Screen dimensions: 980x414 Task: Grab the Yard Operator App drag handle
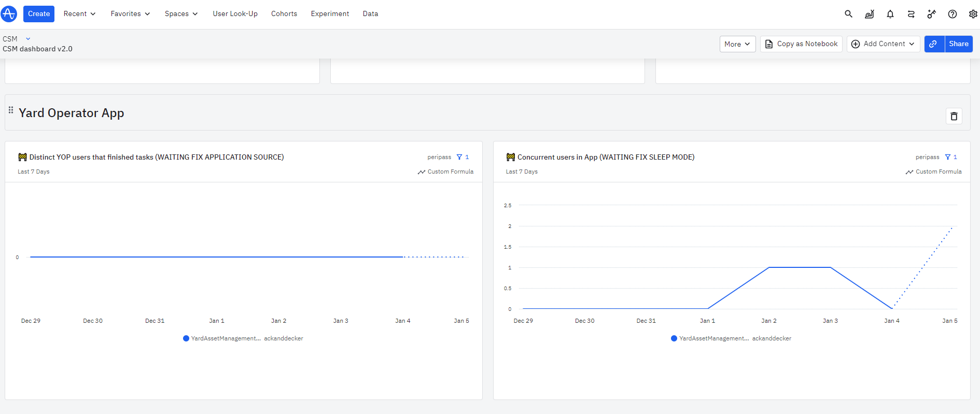[11, 110]
